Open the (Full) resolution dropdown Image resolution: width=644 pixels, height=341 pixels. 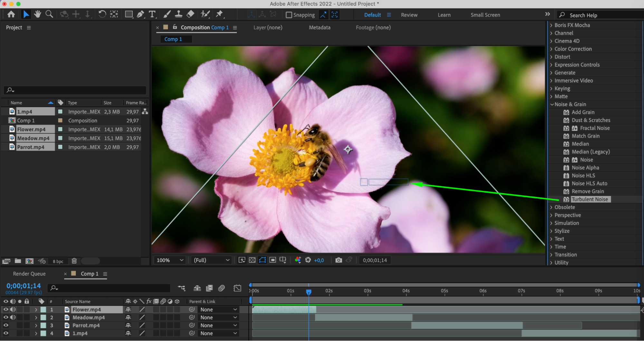click(212, 260)
